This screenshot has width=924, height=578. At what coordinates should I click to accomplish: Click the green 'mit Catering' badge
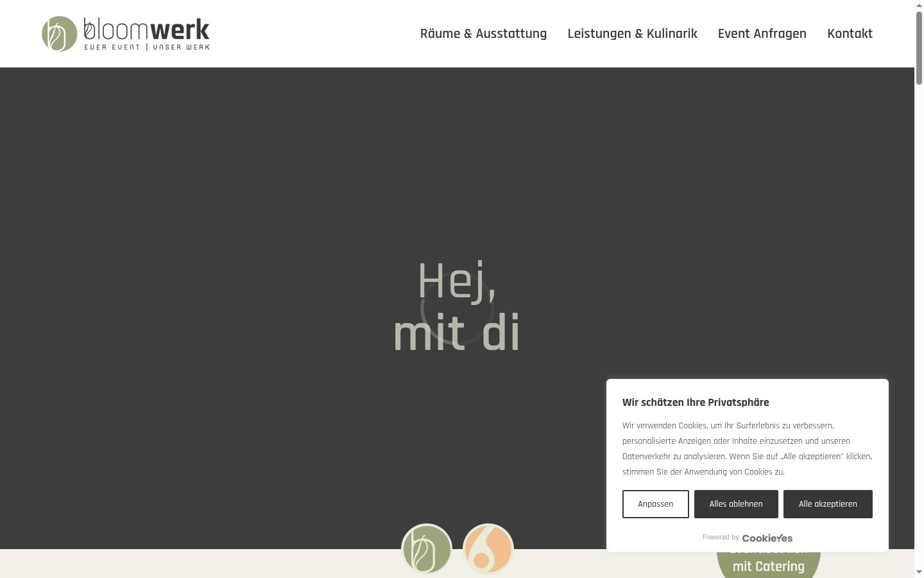coord(768,565)
